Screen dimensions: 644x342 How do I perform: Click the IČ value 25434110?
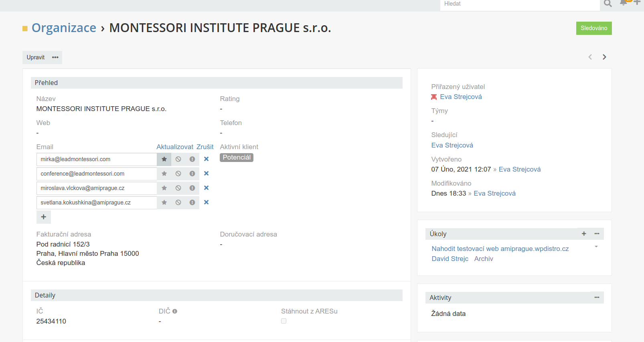51,321
